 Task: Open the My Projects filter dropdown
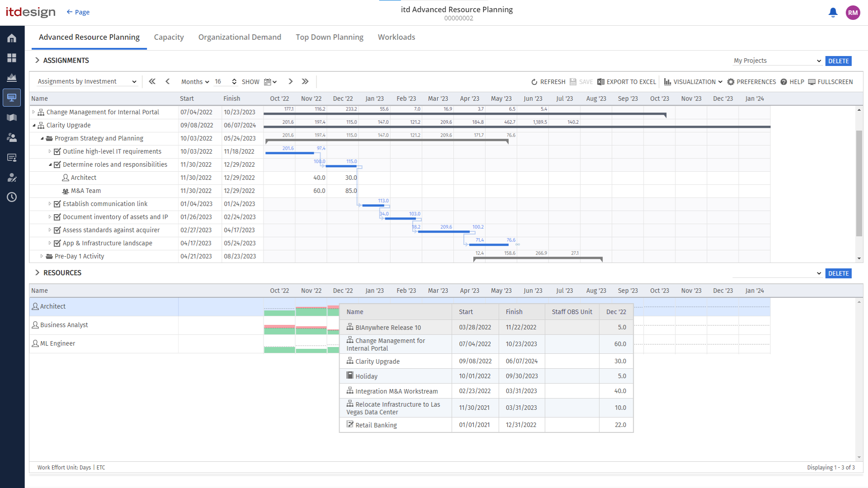pos(777,61)
